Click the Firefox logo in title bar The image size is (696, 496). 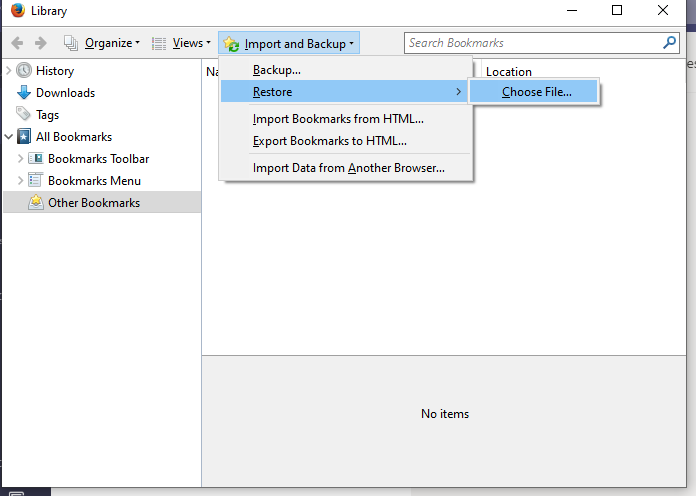[x=18, y=10]
